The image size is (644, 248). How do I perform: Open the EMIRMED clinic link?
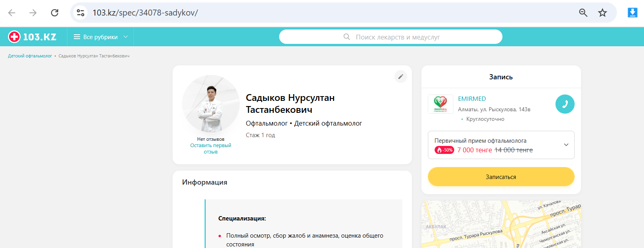coord(472,99)
